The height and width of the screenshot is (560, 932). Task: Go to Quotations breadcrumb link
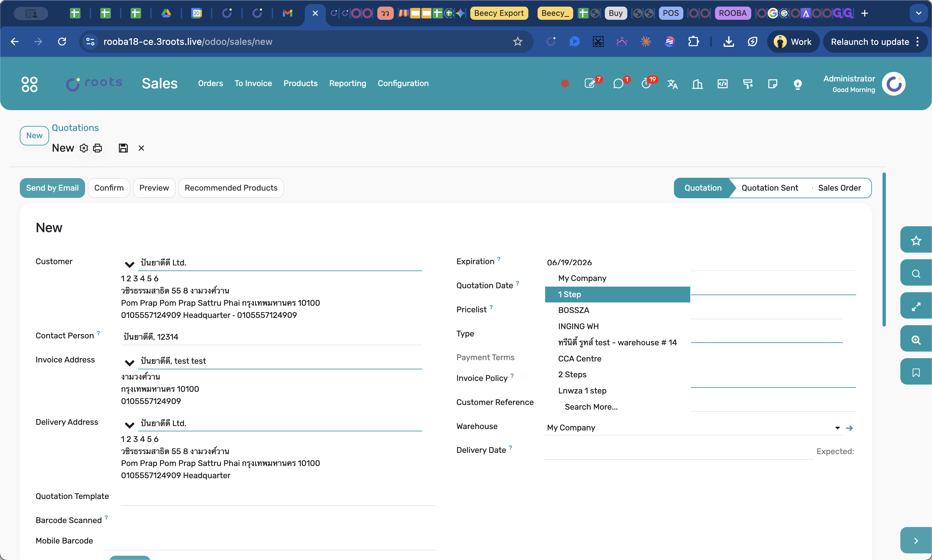click(75, 128)
